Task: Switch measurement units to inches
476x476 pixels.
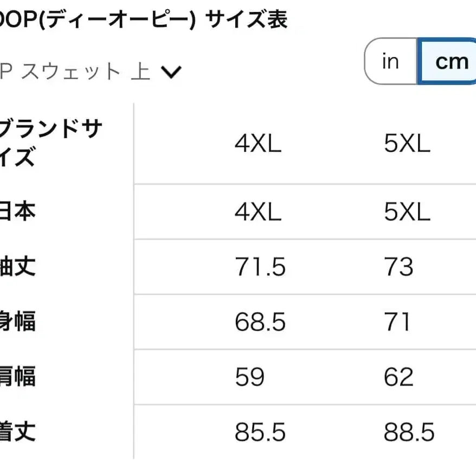Action: pyautogui.click(x=389, y=61)
